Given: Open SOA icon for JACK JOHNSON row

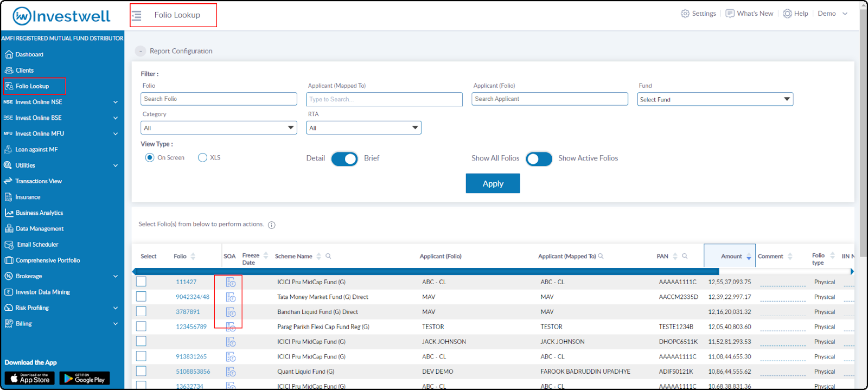Looking at the screenshot, I should [x=231, y=342].
